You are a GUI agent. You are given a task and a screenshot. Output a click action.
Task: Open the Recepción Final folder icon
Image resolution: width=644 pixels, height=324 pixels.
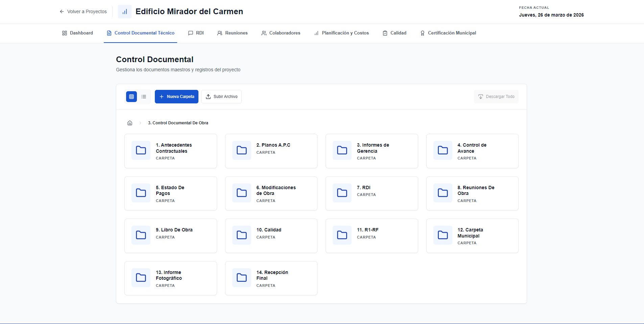(x=242, y=278)
